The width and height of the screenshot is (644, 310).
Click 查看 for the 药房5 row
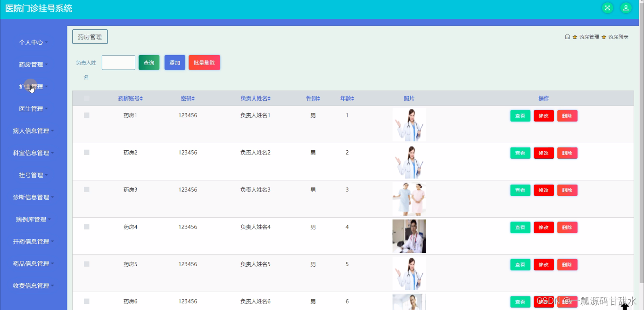pyautogui.click(x=520, y=265)
